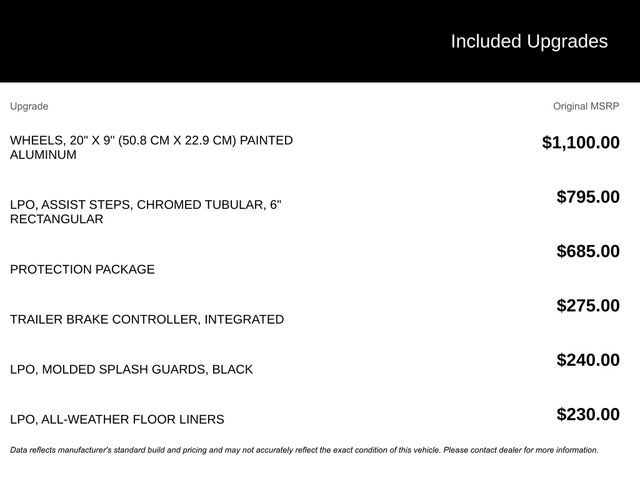Click the Original MSRP column header
This screenshot has height=480, width=640.
click(x=586, y=106)
